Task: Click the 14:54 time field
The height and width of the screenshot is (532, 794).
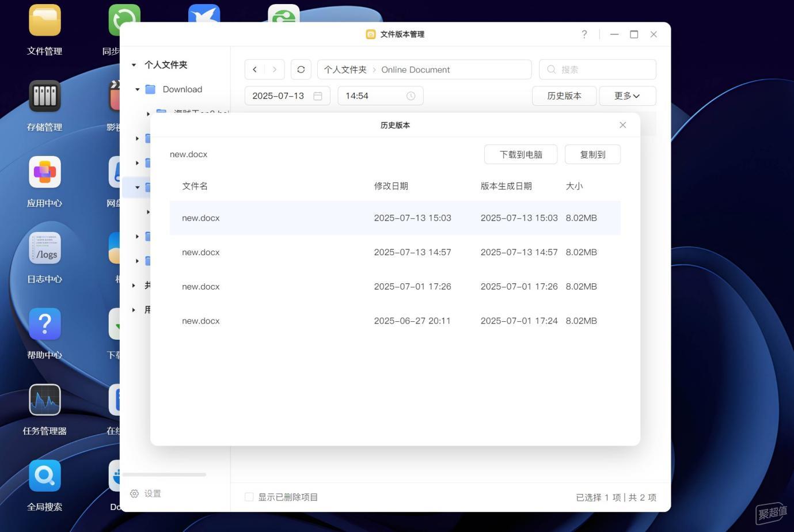Action: tap(381, 96)
